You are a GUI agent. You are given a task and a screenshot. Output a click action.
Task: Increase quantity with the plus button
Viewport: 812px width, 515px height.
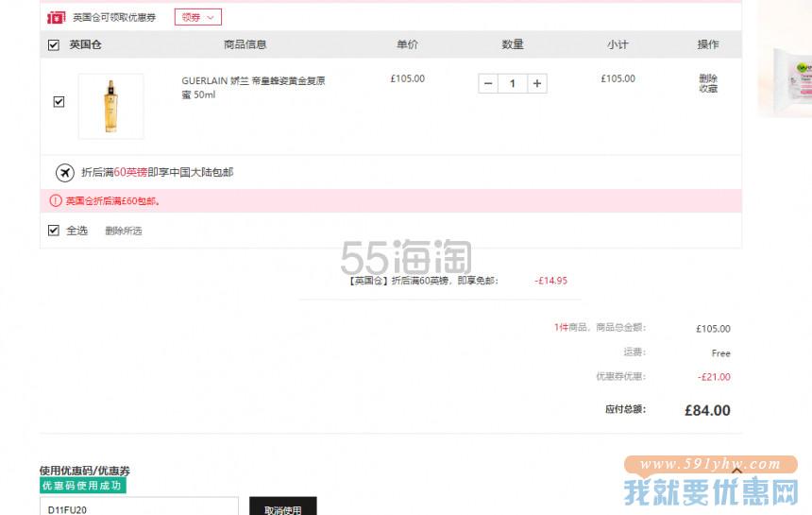537,83
